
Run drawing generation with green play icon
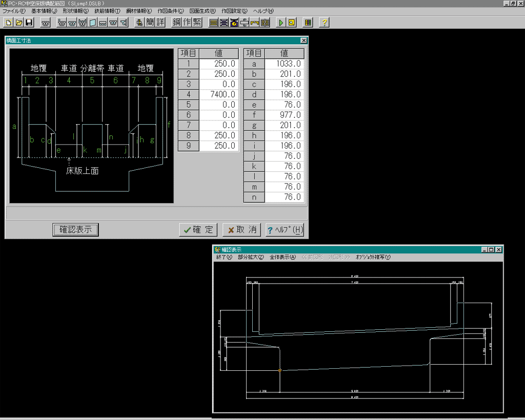(281, 23)
